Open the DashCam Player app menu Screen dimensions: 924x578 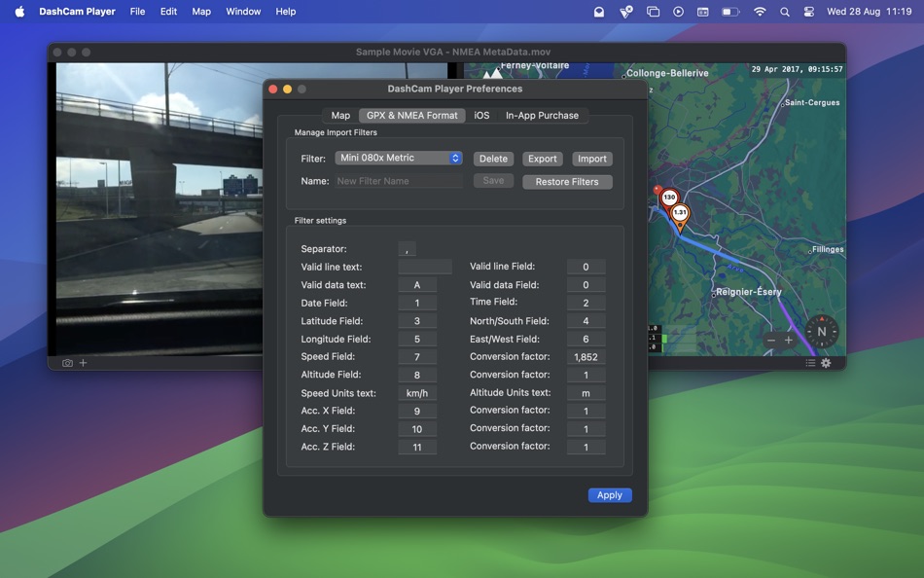[x=77, y=12]
